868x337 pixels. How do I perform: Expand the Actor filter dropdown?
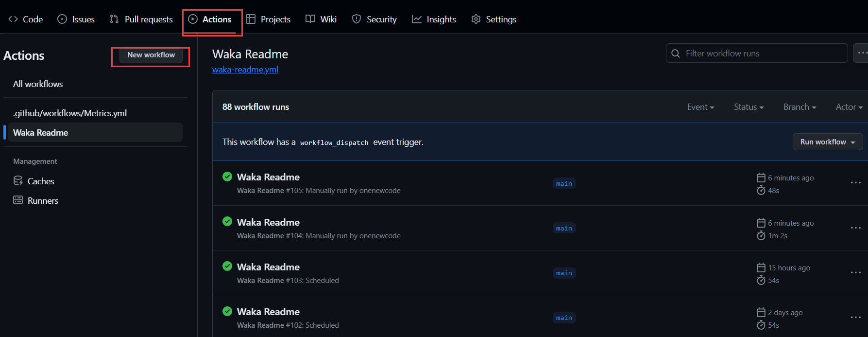[849, 107]
